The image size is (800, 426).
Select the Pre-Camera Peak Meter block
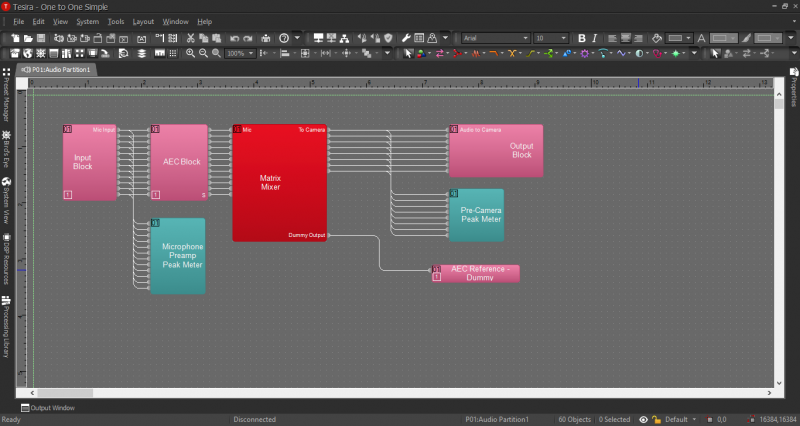pos(477,215)
